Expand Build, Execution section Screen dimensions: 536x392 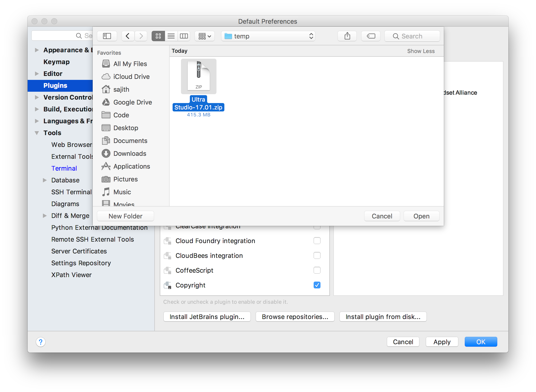[37, 109]
